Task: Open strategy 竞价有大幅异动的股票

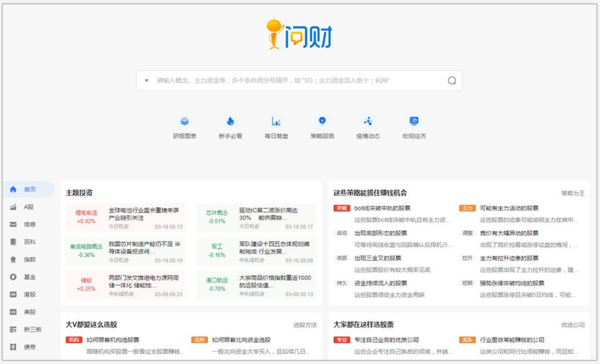Action: (509, 233)
